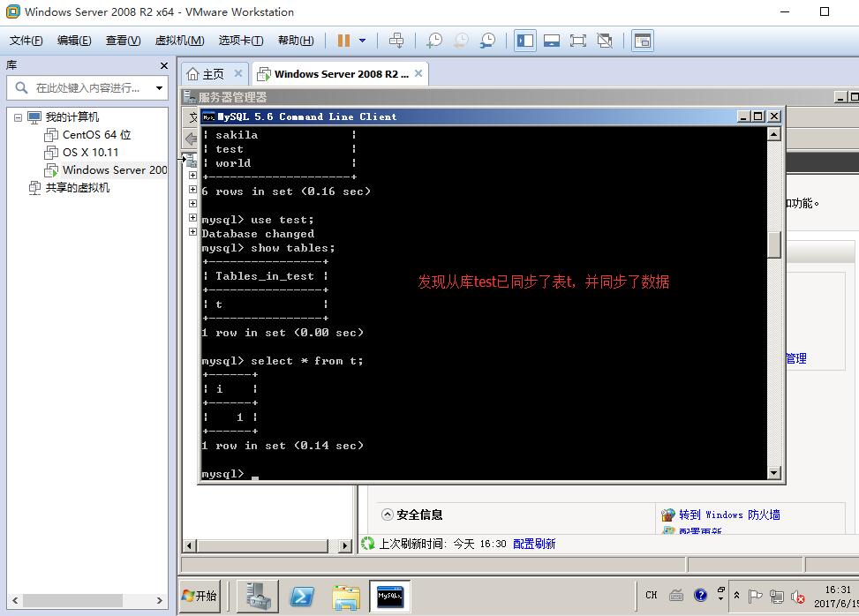The height and width of the screenshot is (616, 859).
Task: Select 共享的虚拟机 in the library
Action: pyautogui.click(x=77, y=188)
